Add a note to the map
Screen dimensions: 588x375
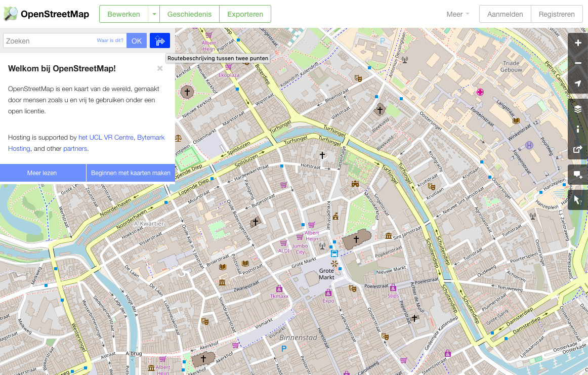578,175
